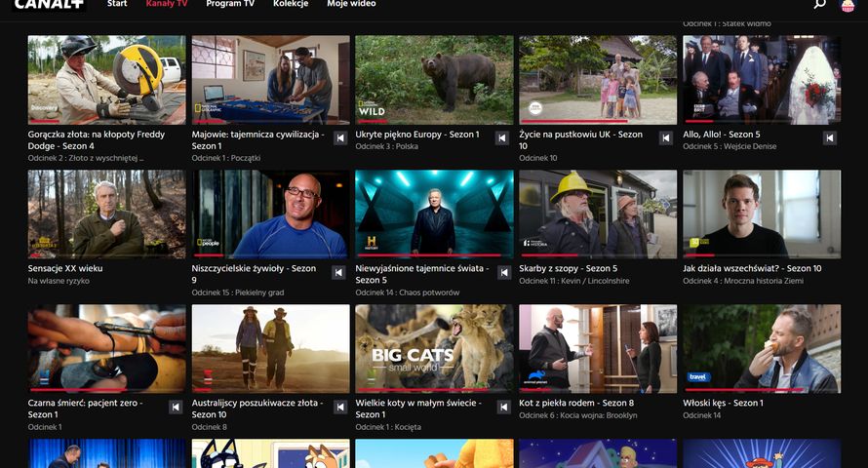
Task: Open title Gorączka złota: na kłopoty Freddy Dodge
Action: [x=97, y=140]
